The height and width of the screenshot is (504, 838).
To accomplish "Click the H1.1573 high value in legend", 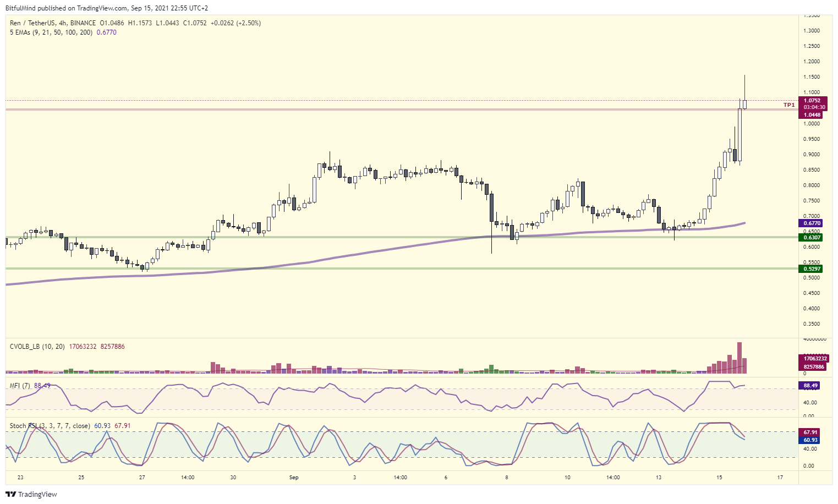I will pos(140,23).
